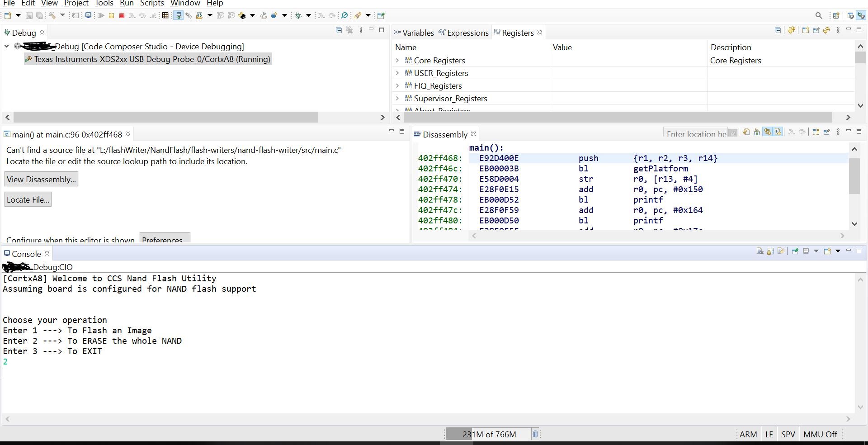Click the View Disassembly button
Screen dimensions: 868x445
pyautogui.click(x=41, y=179)
